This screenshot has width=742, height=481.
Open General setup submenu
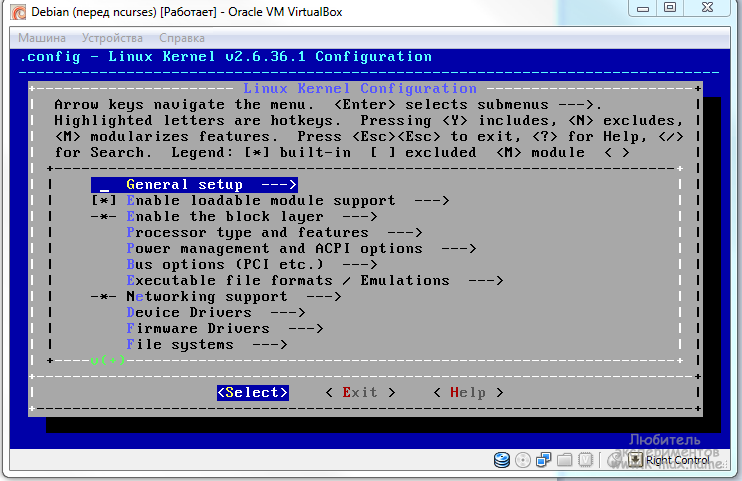tap(194, 185)
